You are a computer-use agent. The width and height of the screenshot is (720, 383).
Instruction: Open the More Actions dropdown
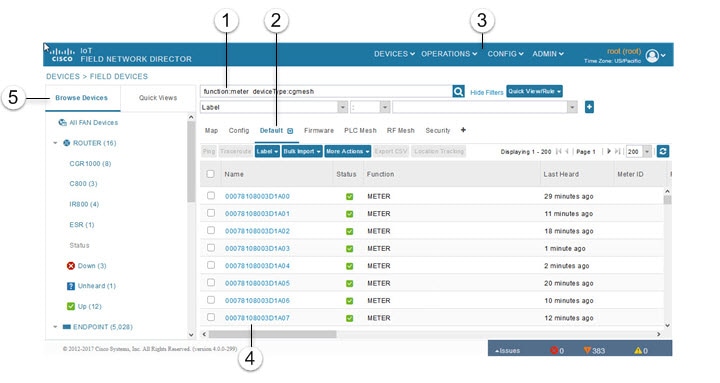click(x=348, y=151)
